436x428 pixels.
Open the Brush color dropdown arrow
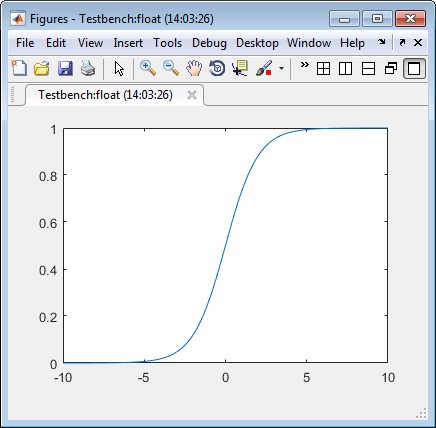click(x=282, y=69)
